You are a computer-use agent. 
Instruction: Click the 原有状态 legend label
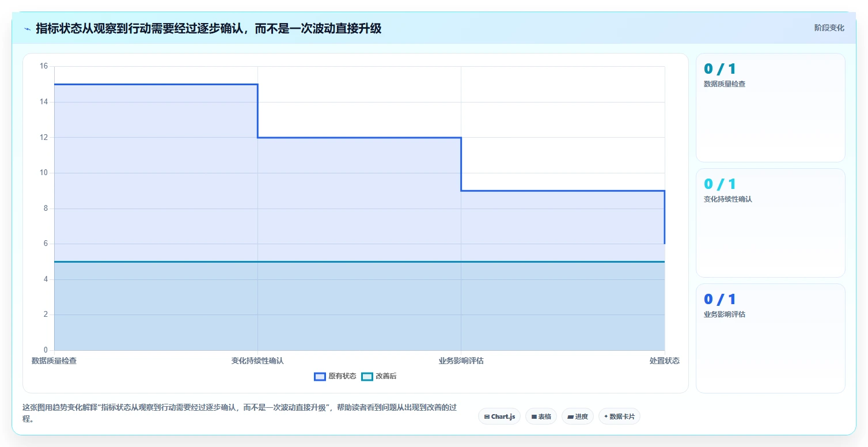pos(342,376)
